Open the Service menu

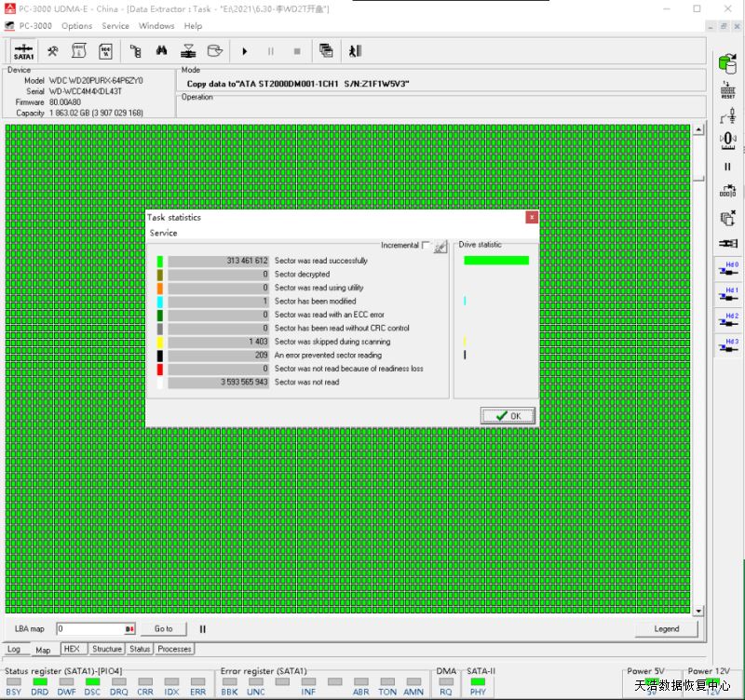coord(115,26)
